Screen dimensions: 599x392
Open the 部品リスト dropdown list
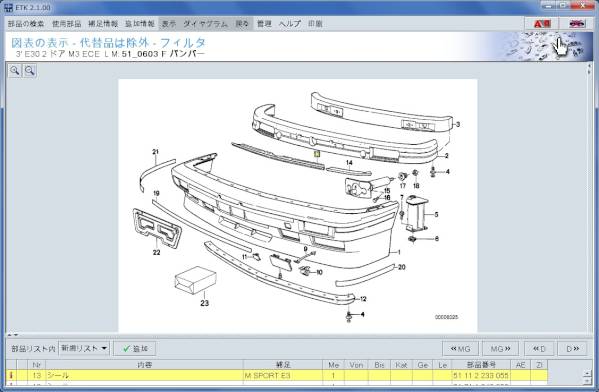click(84, 348)
